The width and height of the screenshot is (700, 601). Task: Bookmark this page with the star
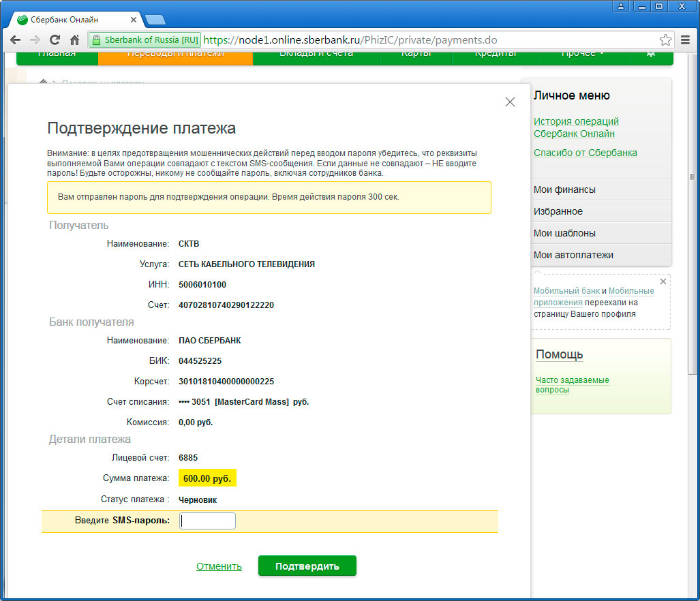coord(665,40)
